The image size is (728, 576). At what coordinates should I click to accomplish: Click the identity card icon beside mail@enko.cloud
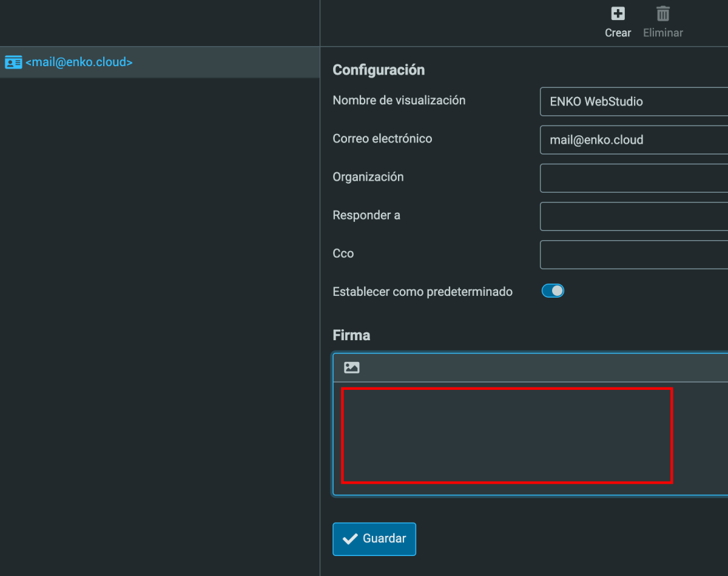(13, 62)
